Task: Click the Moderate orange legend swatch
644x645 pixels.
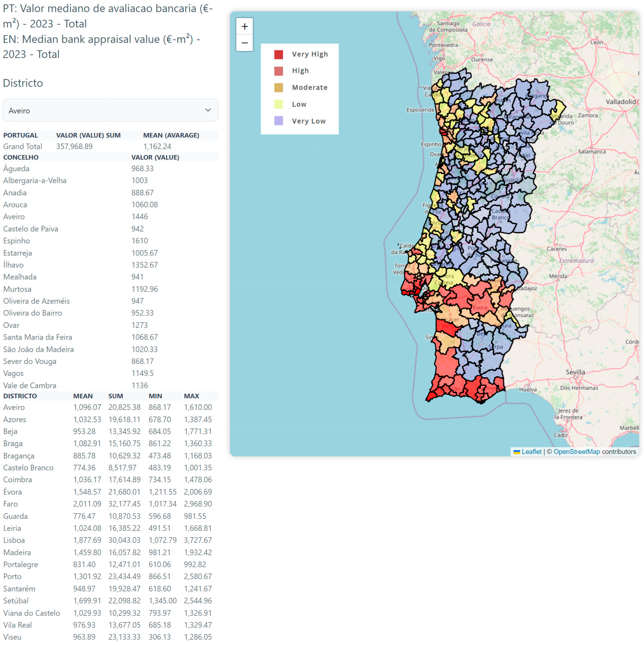Action: click(278, 87)
